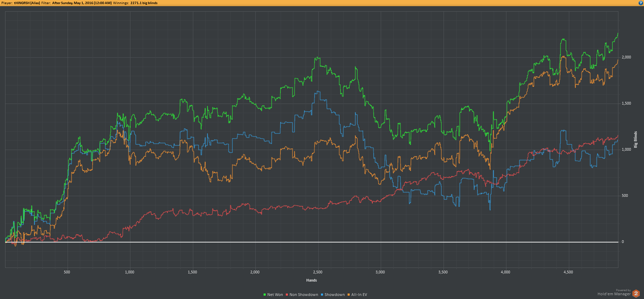Click the Player: header label

[x=7, y=3]
